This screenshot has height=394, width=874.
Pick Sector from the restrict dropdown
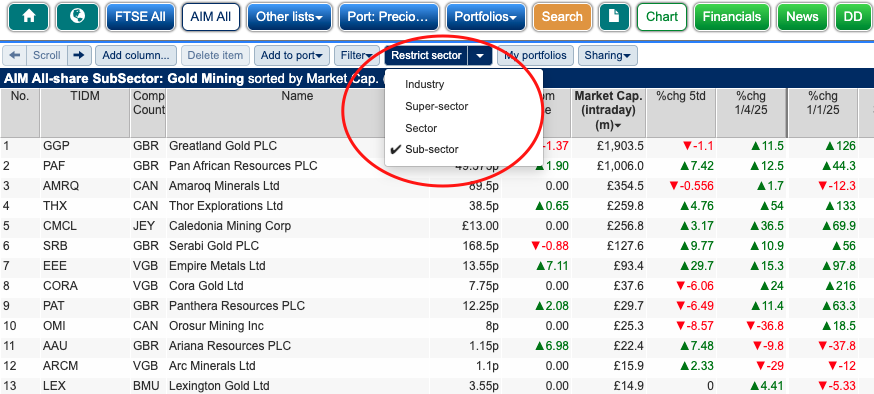pyautogui.click(x=421, y=128)
